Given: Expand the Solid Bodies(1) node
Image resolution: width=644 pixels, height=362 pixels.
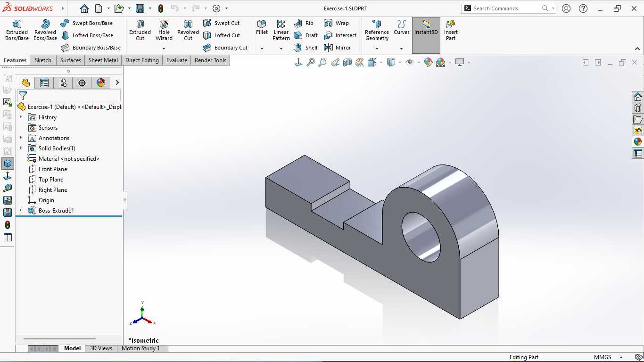Looking at the screenshot, I should pyautogui.click(x=20, y=148).
